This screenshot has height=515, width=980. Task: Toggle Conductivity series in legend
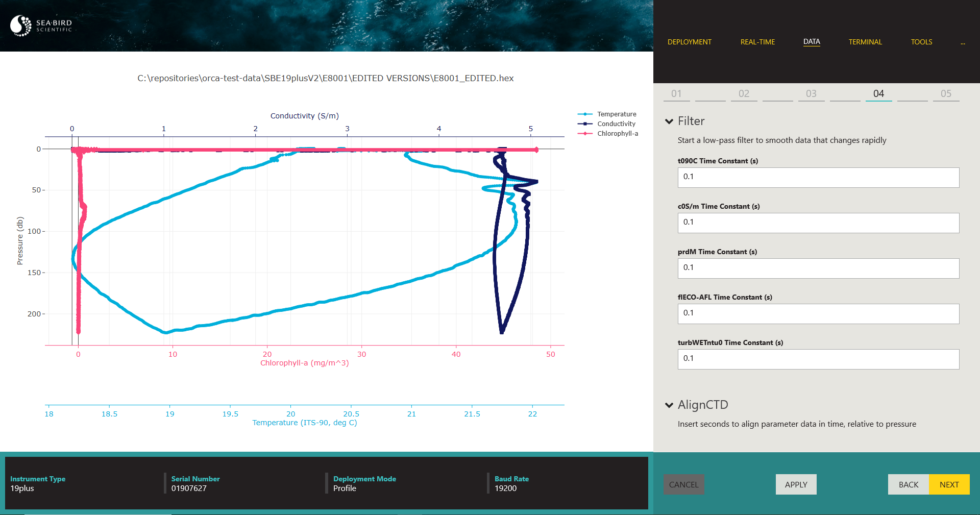pyautogui.click(x=616, y=124)
